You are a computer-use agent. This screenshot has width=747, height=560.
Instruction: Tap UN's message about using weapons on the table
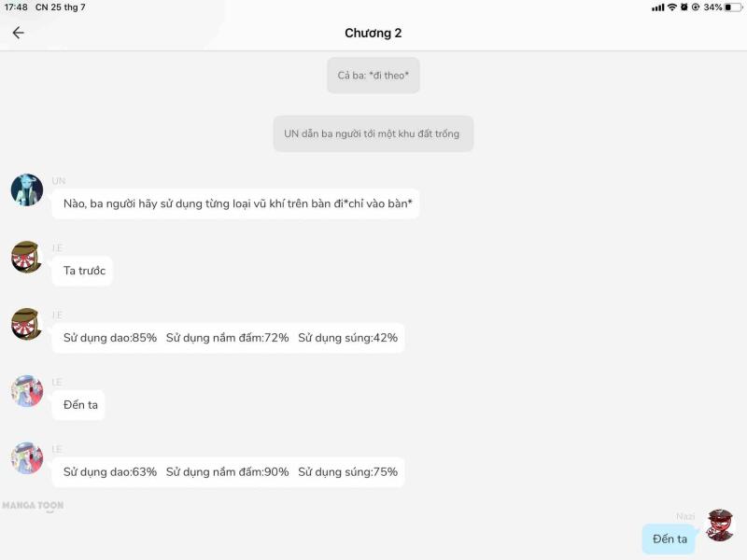tap(237, 203)
